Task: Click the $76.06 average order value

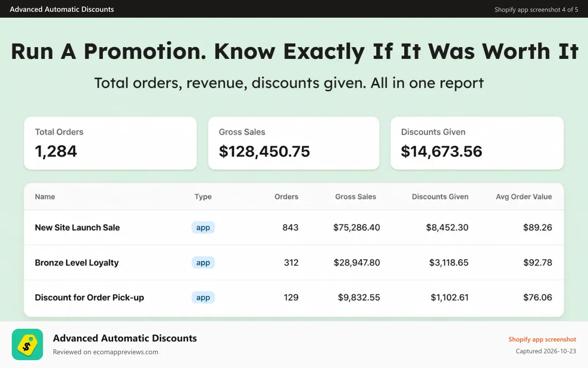Action: 538,297
